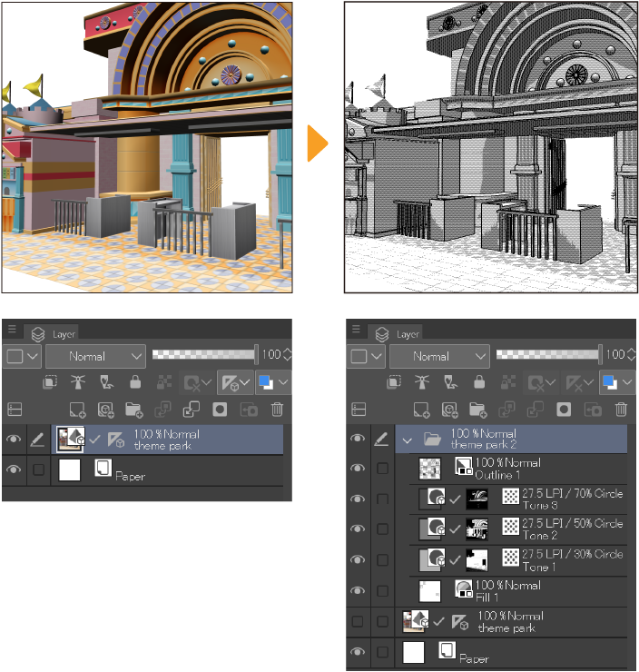Open mask enable dropdown in left panel
This screenshot has width=639, height=672.
click(198, 382)
